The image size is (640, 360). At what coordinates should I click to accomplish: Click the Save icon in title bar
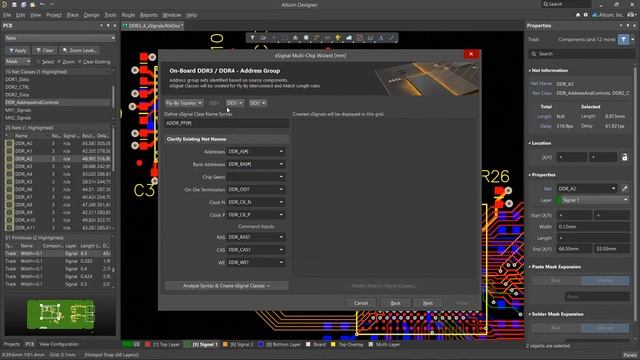tap(14, 4)
